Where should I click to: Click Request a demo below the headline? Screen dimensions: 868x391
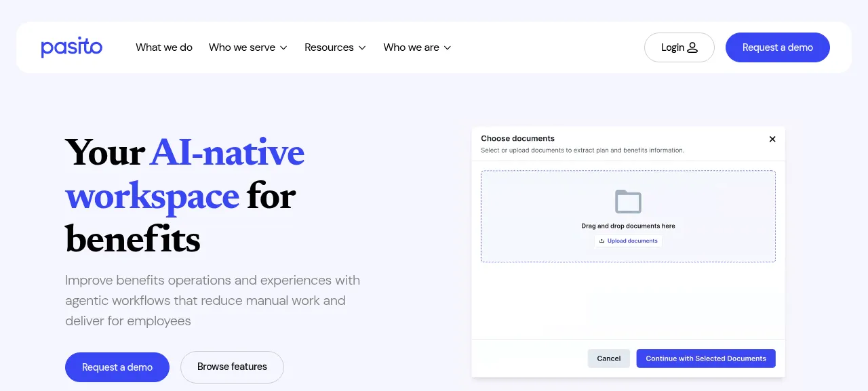pos(117,367)
